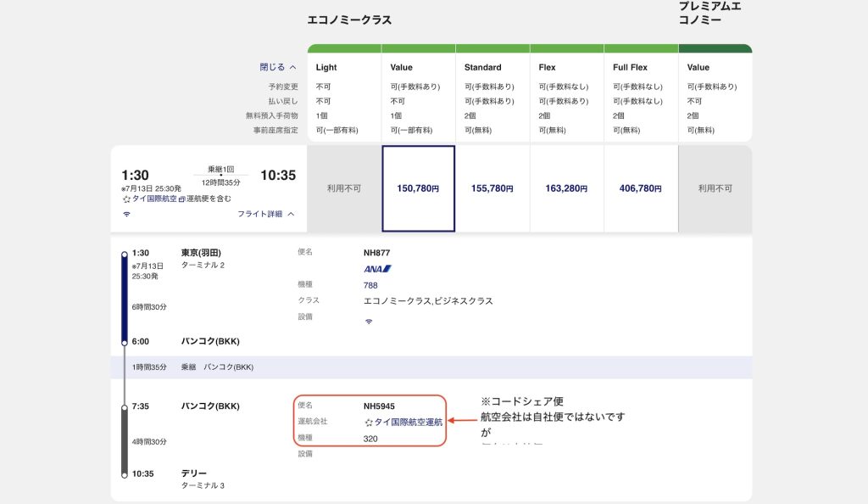Click the unavailable Light fare cell 利用不可
868x504 pixels.
point(344,188)
